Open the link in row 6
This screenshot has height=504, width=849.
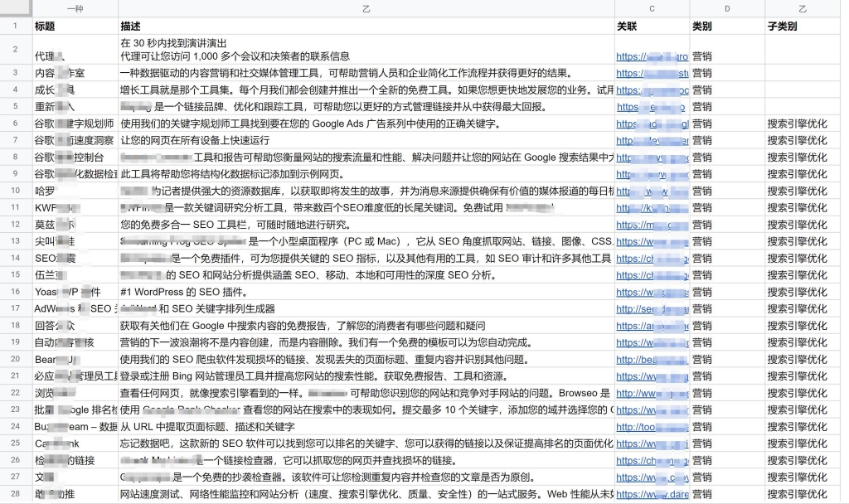[652, 124]
